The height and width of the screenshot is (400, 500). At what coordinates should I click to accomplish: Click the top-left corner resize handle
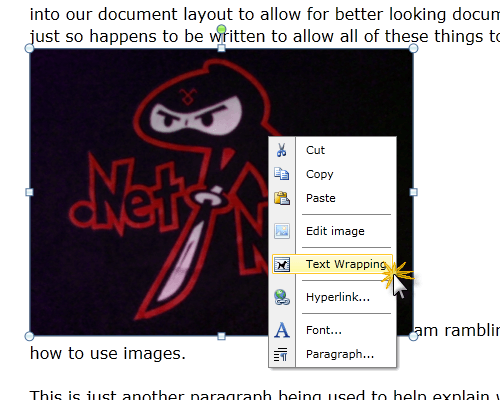29,48
